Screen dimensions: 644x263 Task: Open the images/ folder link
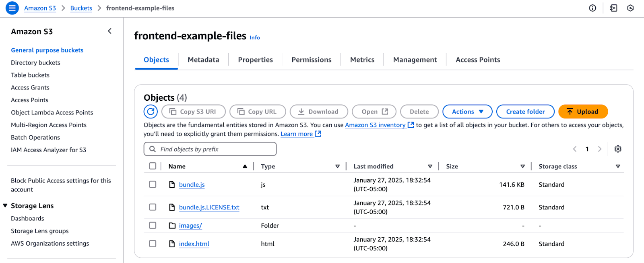click(190, 226)
